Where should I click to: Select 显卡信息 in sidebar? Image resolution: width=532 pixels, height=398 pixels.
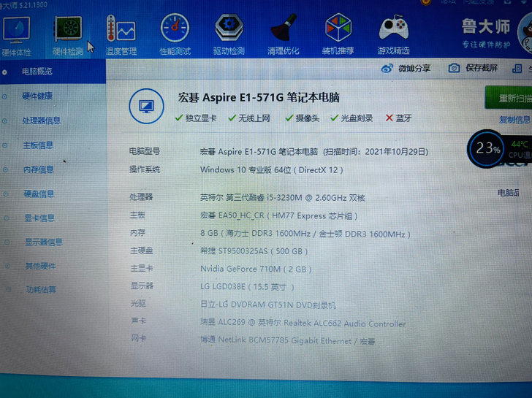coord(39,218)
